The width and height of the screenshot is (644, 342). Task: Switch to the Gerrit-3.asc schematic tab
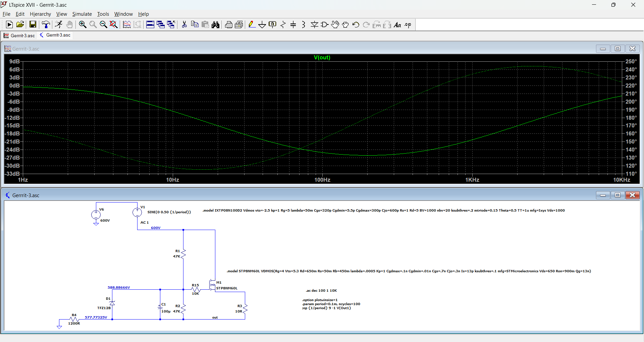point(55,35)
